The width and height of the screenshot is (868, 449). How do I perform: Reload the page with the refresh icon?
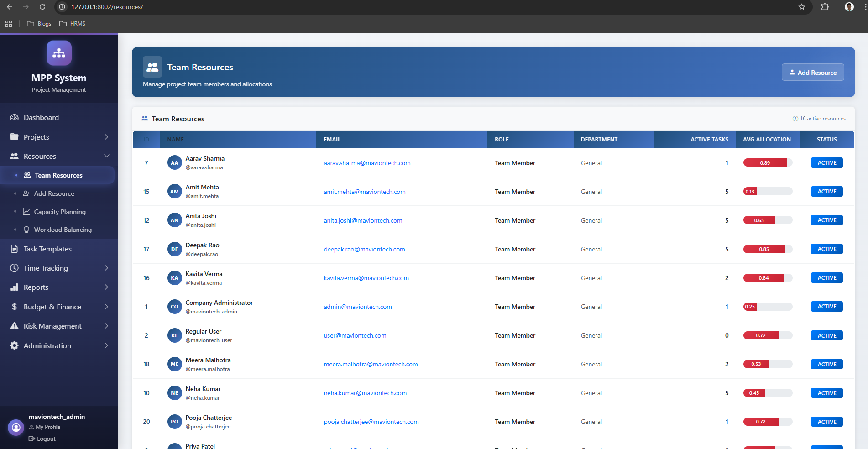[x=42, y=7]
